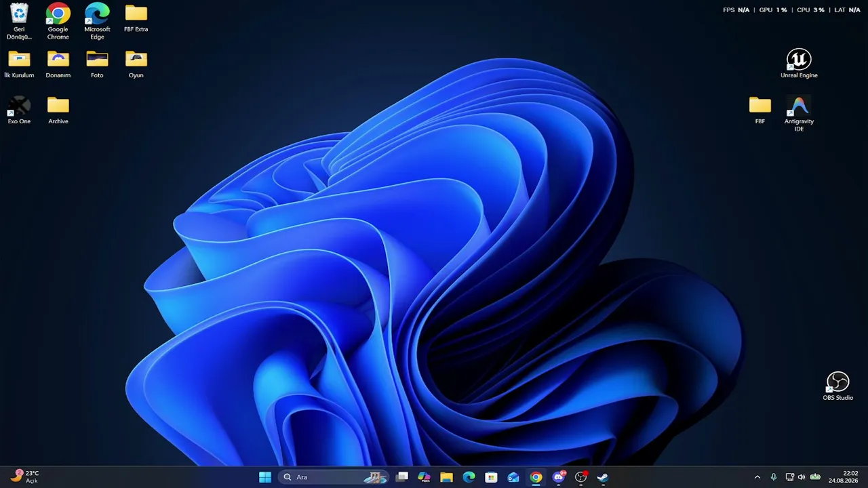The height and width of the screenshot is (488, 868).
Task: Click the Ara search box in taskbar
Action: (x=334, y=477)
